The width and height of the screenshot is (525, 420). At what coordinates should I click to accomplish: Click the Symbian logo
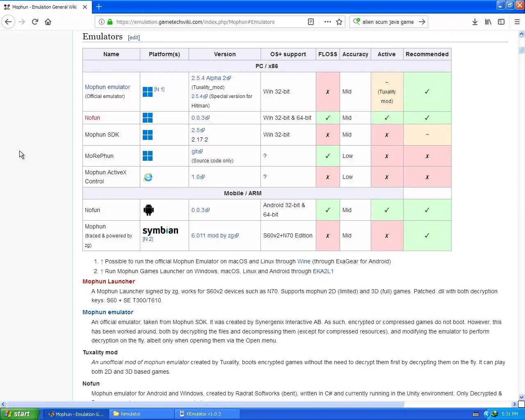(160, 230)
